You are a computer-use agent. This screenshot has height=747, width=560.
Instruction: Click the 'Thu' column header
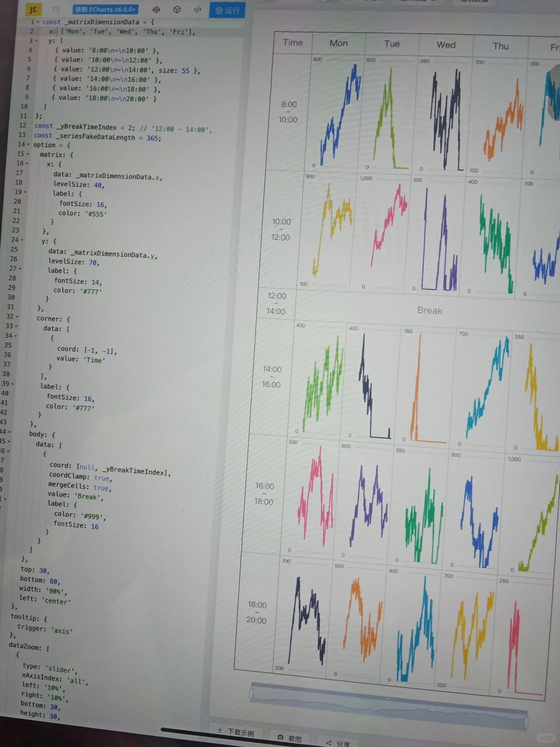pyautogui.click(x=501, y=46)
